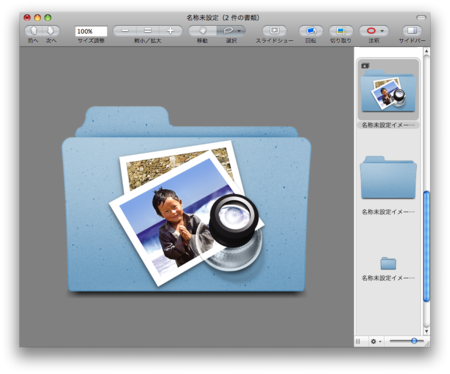450x374 pixels.
Task: Select the Preview folder icon thumbnail
Action: pyautogui.click(x=388, y=90)
